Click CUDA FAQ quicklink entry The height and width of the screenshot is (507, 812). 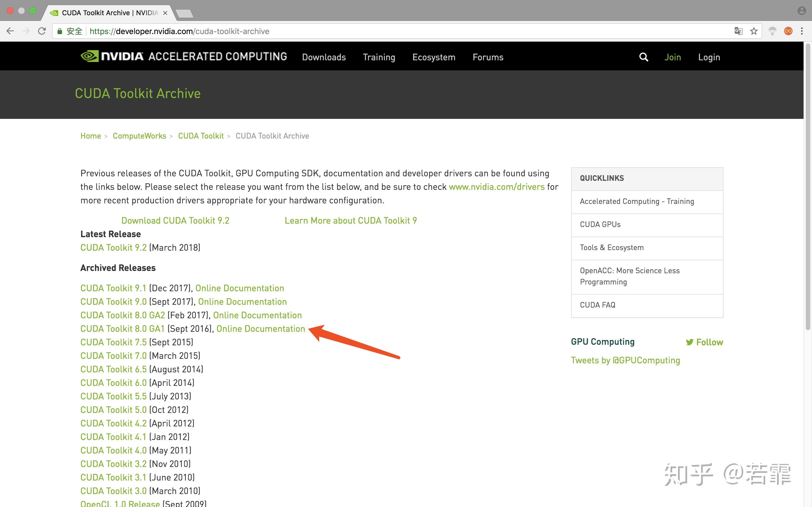click(x=597, y=305)
